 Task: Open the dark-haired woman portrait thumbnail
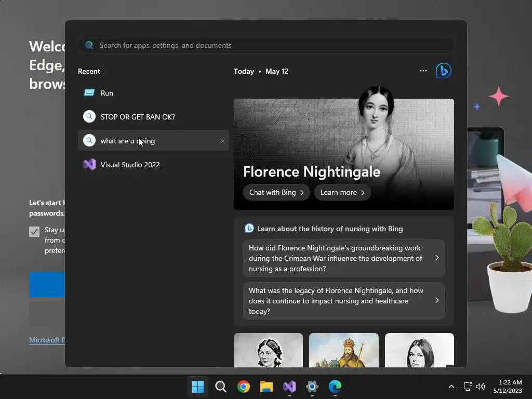[x=419, y=350]
